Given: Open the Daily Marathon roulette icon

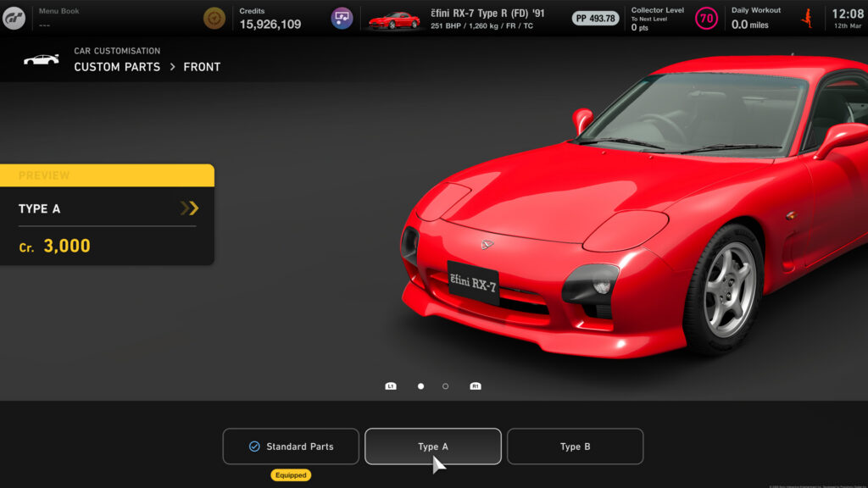Looking at the screenshot, I should 214,17.
